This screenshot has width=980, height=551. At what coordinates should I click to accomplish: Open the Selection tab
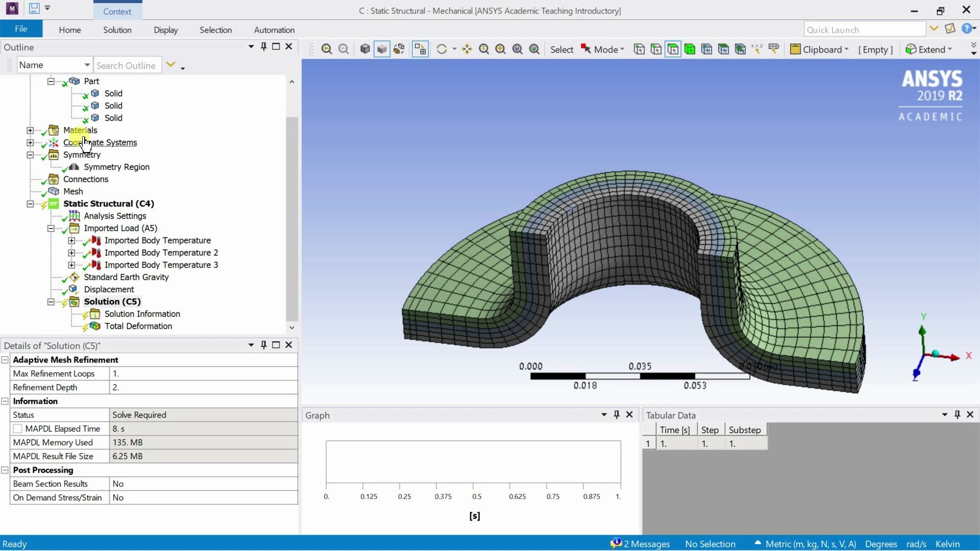pos(215,30)
